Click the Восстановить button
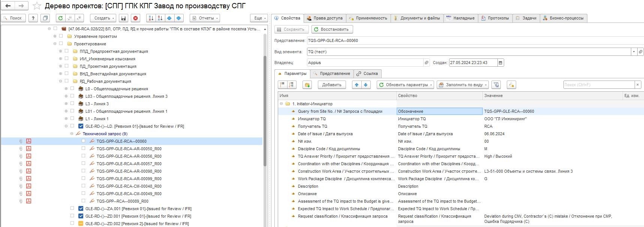Viewport: 644px width, 227px height. tap(331, 29)
